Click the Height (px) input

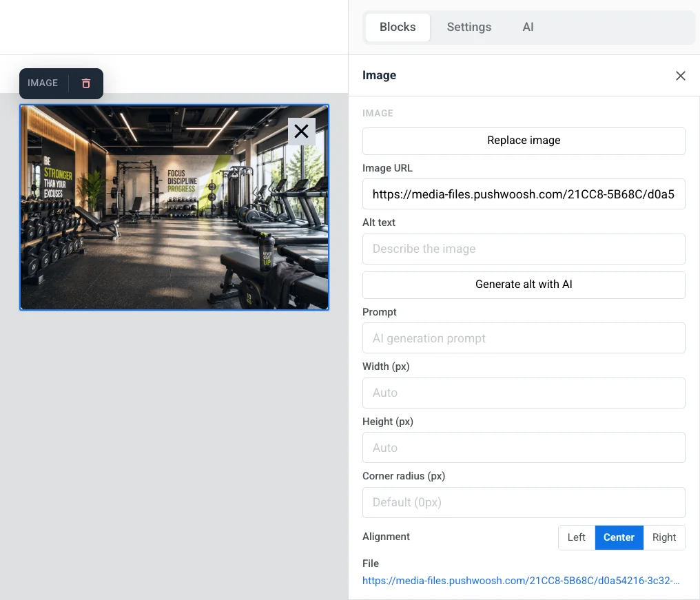[524, 447]
